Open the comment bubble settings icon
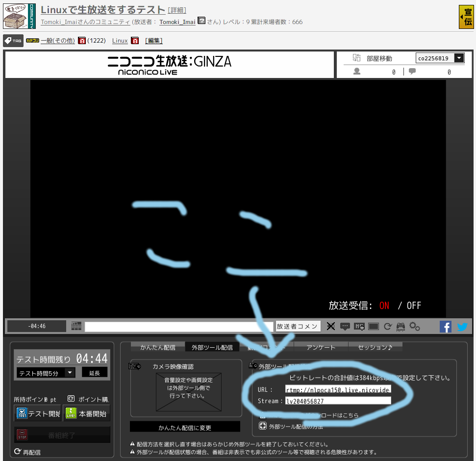476x461 pixels. [345, 327]
